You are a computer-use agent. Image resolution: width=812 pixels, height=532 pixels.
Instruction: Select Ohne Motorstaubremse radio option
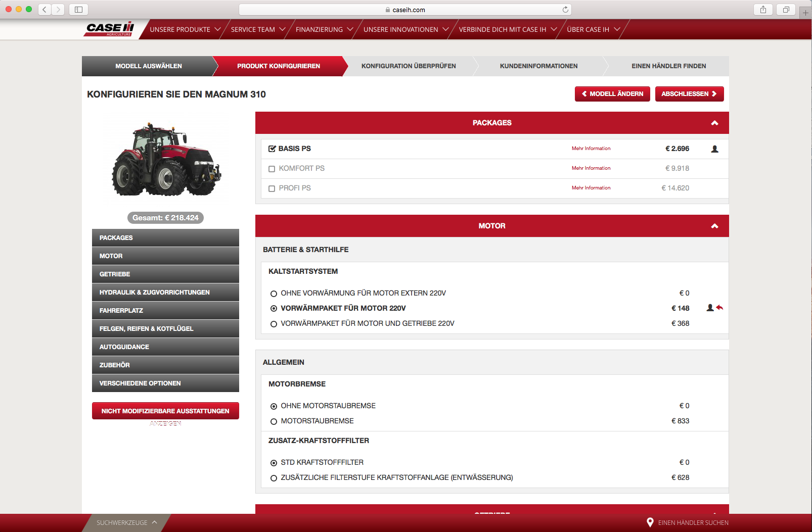[274, 406]
